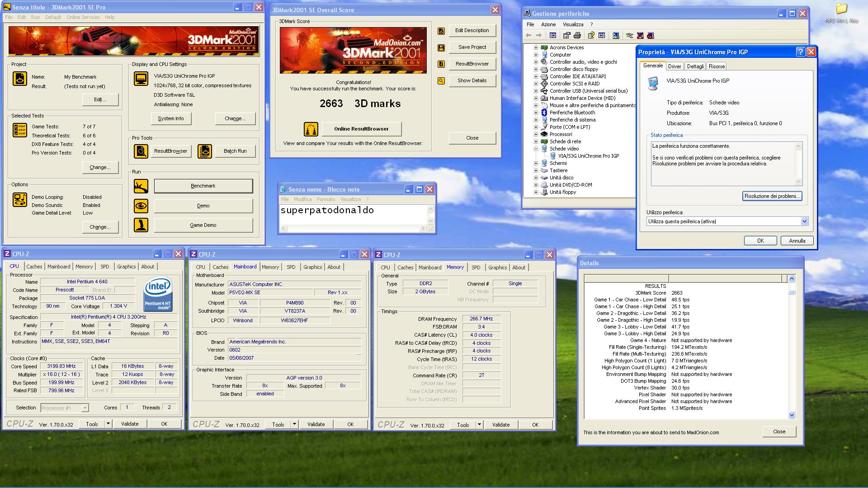Viewport: 868px width, 488px height.
Task: Click Forward arrow in Gestione periferiche toolbar
Action: click(539, 35)
